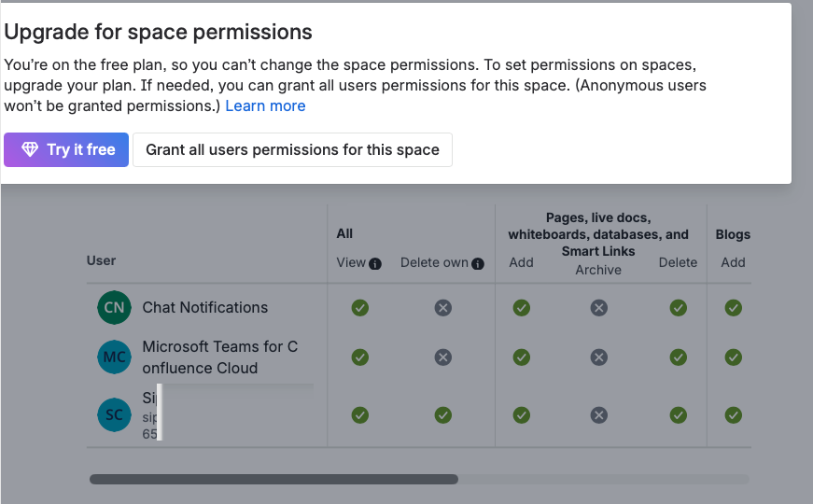The image size is (813, 504).
Task: Toggle Pages Delete permission for Microsoft Teams
Action: [678, 357]
